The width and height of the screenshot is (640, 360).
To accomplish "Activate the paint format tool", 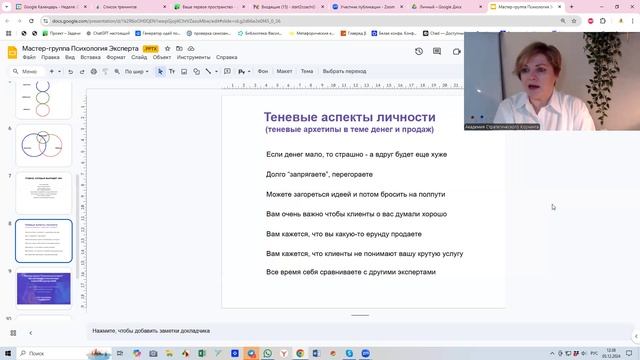I will (105, 71).
